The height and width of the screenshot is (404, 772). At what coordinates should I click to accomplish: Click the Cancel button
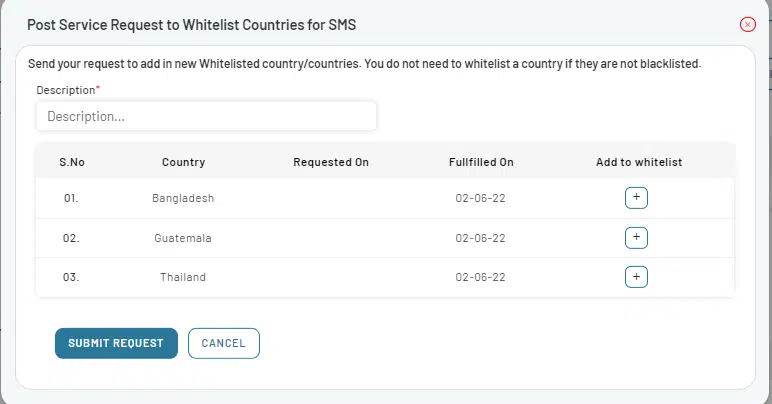pyautogui.click(x=224, y=343)
